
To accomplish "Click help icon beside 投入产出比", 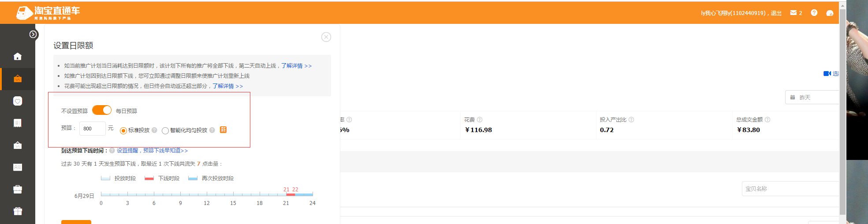I will (631, 120).
